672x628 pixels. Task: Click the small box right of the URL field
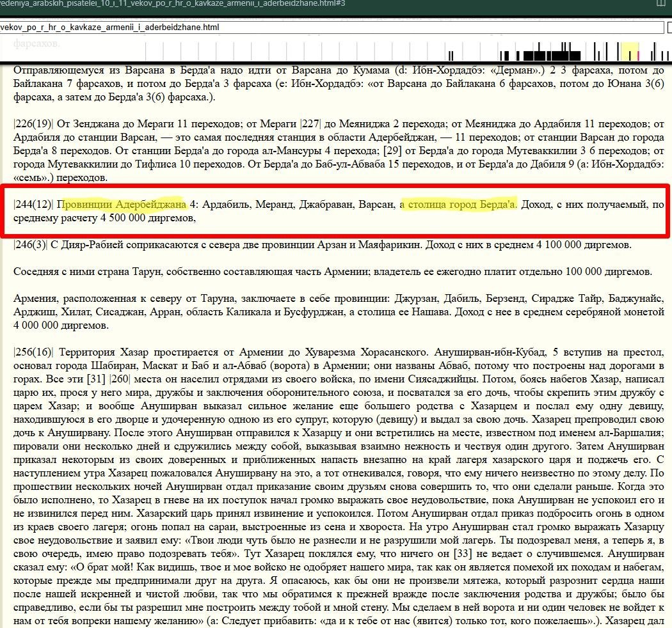pos(668,28)
